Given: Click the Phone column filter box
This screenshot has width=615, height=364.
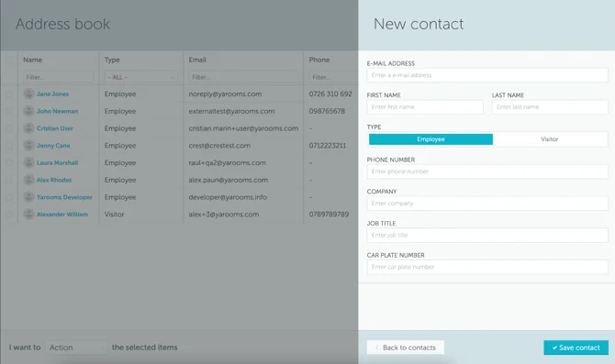Looking at the screenshot, I should [333, 77].
